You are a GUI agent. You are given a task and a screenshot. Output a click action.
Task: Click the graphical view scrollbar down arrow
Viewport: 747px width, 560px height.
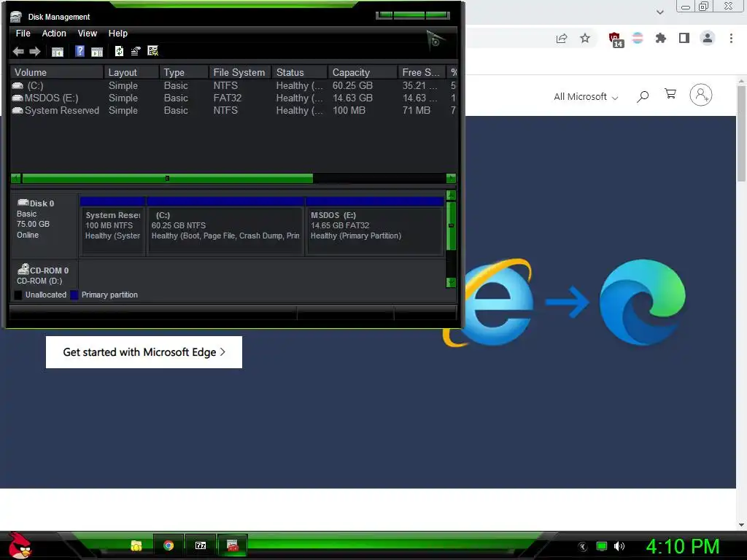click(451, 283)
